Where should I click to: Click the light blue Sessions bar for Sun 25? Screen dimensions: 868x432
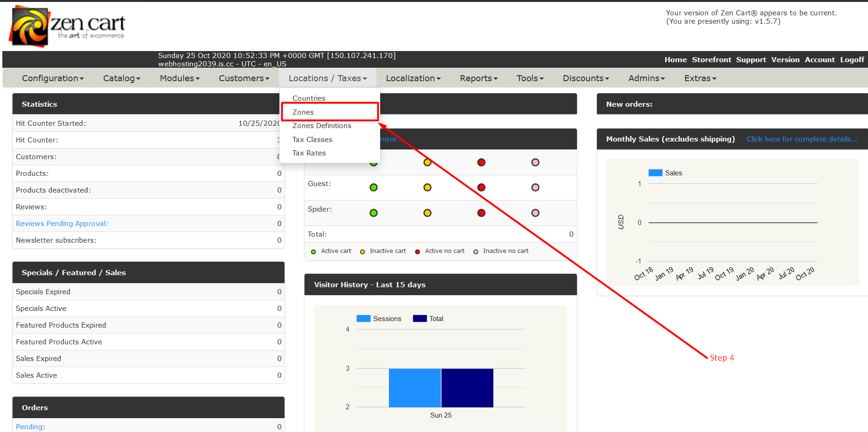415,388
